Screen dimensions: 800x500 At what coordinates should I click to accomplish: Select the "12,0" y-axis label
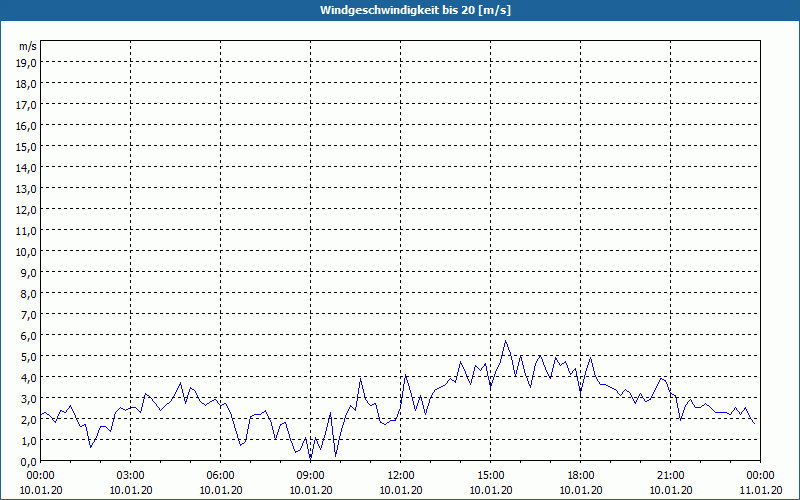point(27,210)
